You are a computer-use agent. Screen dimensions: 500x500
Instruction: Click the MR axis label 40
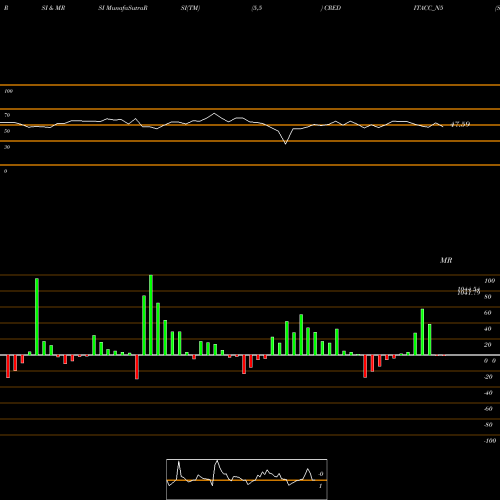pos(488,329)
